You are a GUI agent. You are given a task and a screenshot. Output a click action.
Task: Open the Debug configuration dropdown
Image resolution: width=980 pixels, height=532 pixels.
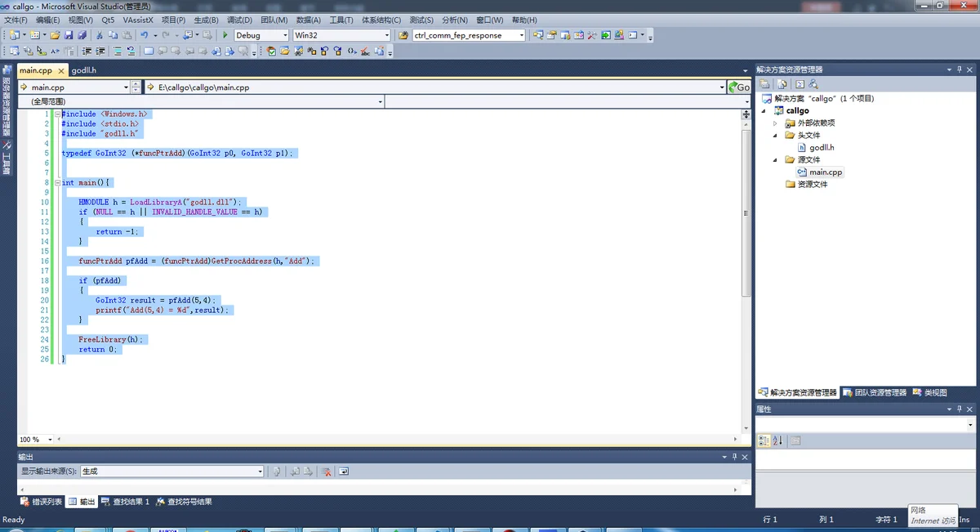coord(261,35)
